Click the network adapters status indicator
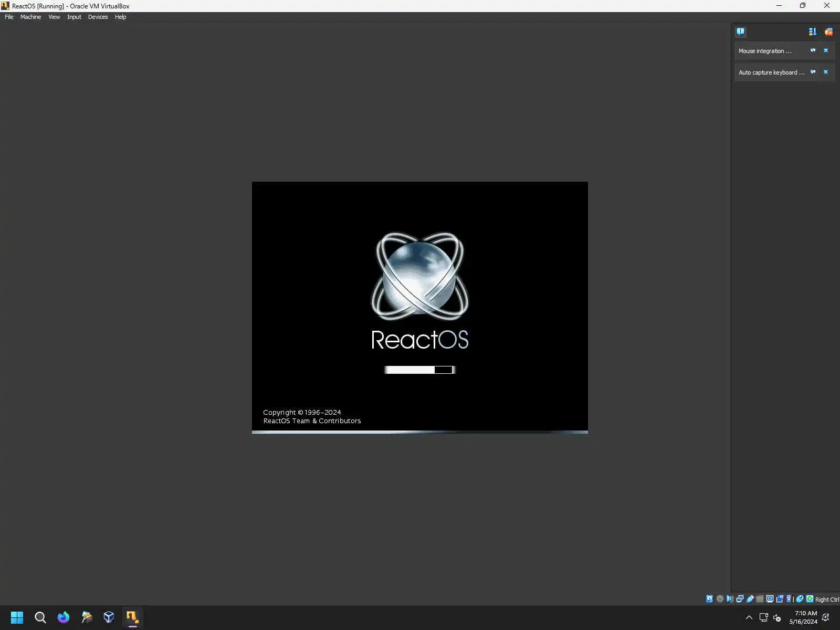 pyautogui.click(x=740, y=598)
